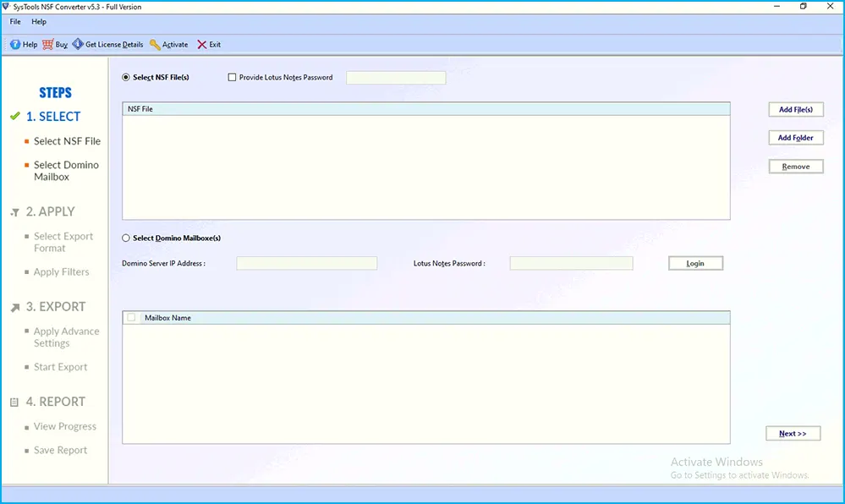Click the report icon beside 4. REPORT

[14, 403]
